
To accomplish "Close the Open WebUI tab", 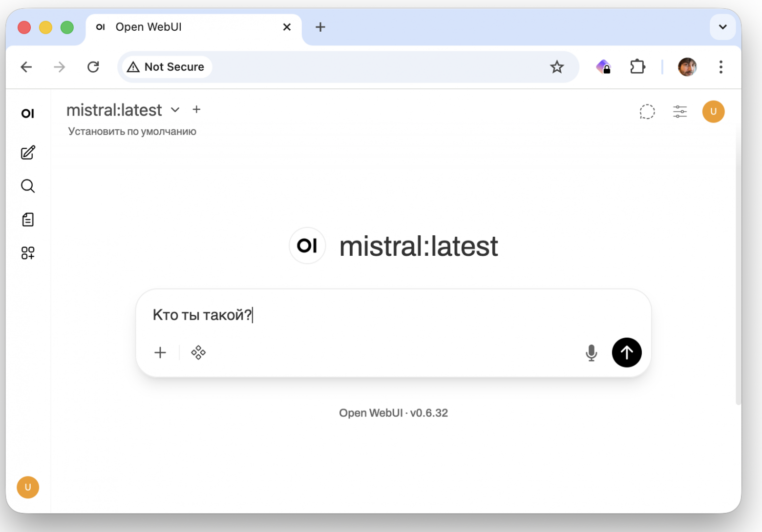I will pos(287,27).
